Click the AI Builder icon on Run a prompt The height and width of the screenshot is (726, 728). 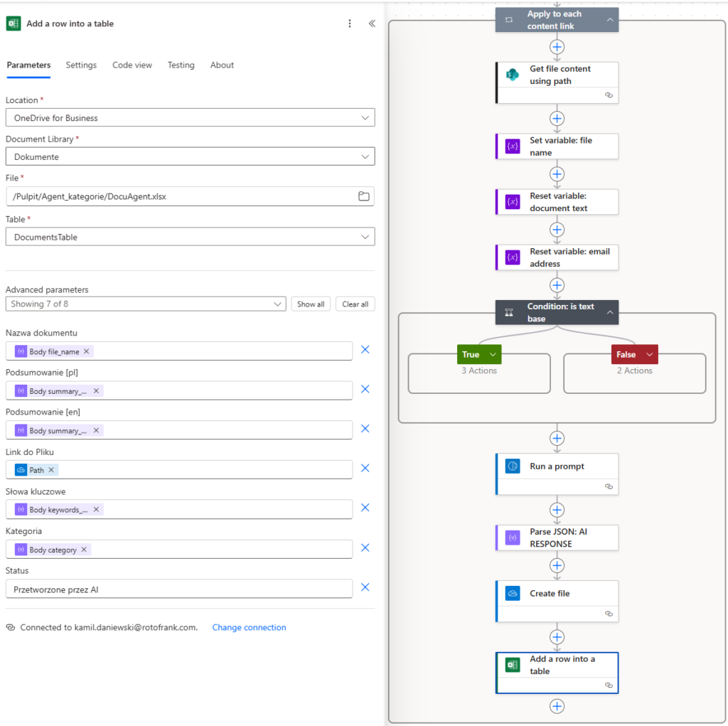tap(513, 466)
